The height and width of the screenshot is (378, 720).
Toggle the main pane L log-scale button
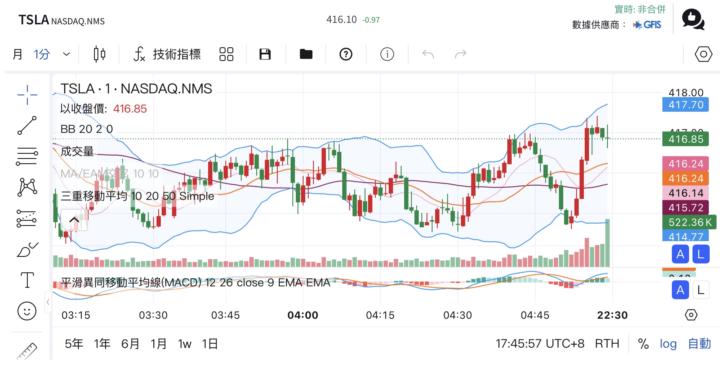click(x=700, y=254)
